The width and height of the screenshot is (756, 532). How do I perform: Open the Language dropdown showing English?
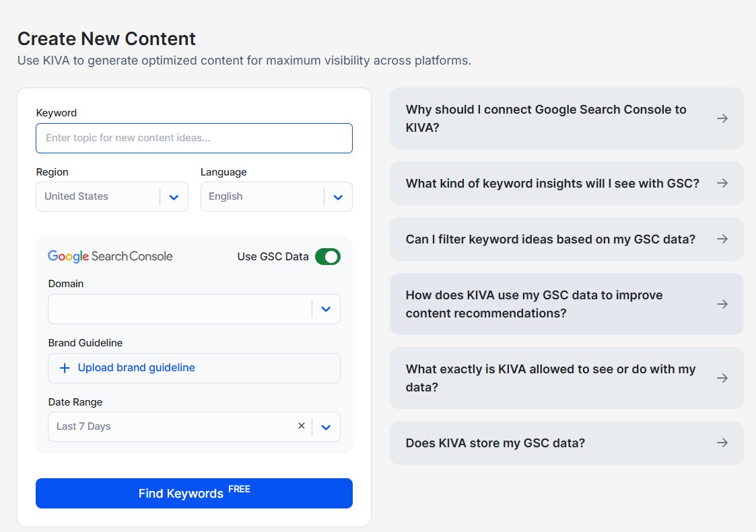(276, 196)
